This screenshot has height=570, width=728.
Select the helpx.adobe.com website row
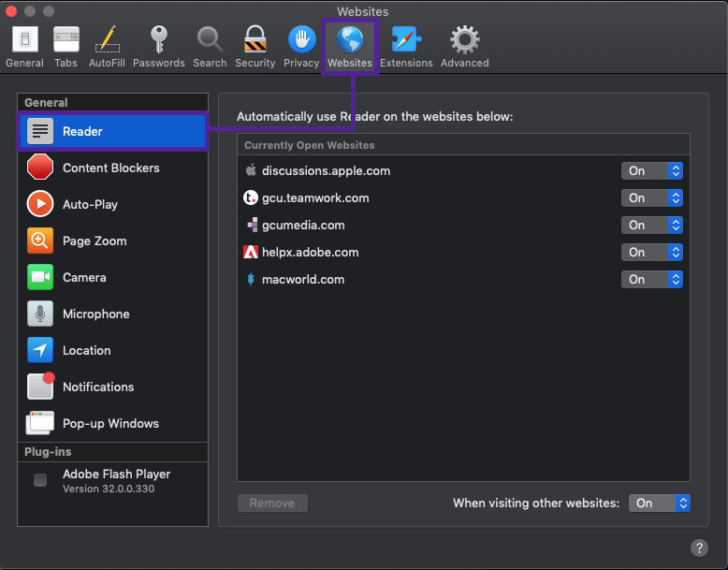coord(463,253)
